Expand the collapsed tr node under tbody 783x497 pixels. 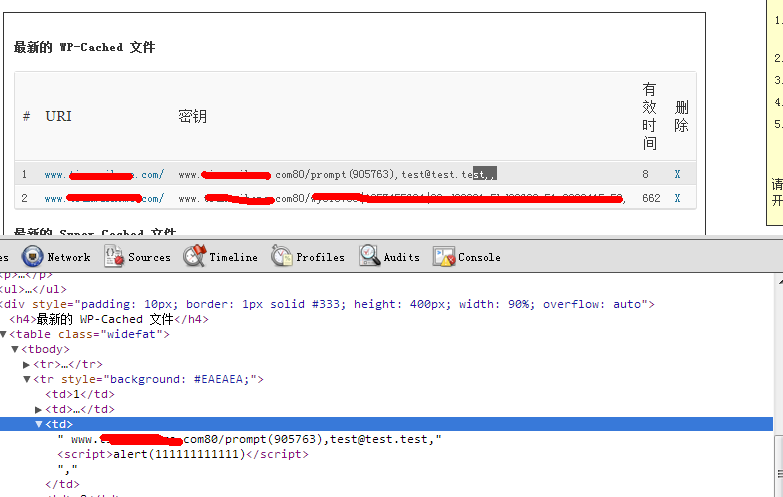pos(27,365)
